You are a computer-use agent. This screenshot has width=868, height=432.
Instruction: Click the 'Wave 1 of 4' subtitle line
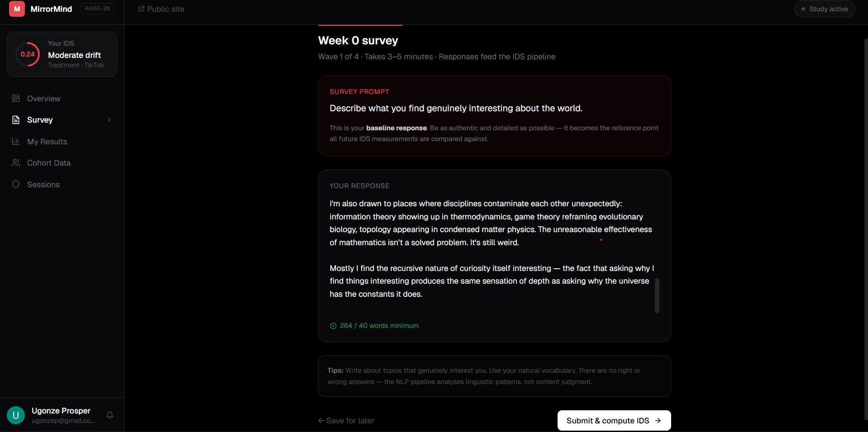(437, 57)
